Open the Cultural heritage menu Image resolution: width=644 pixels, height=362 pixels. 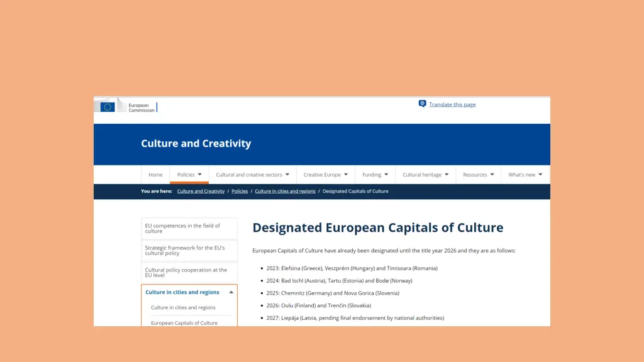[422, 175]
